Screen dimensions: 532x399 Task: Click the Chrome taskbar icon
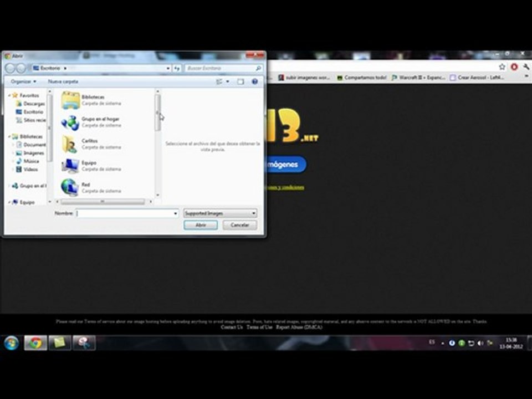(x=35, y=343)
